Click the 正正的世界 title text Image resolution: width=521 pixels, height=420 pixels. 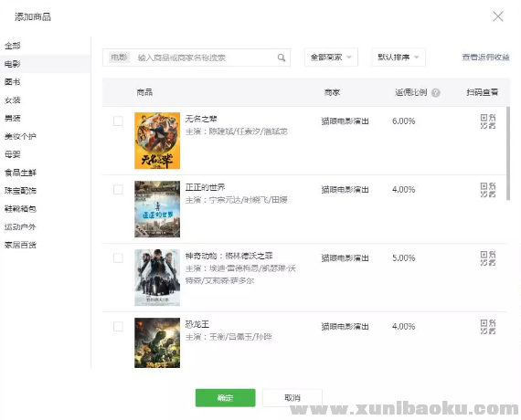pos(205,187)
